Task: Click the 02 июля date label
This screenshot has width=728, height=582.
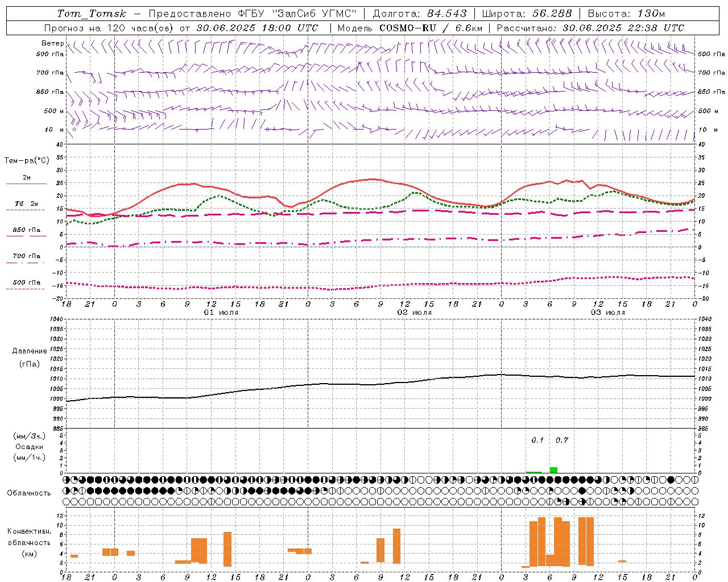Action: [415, 313]
